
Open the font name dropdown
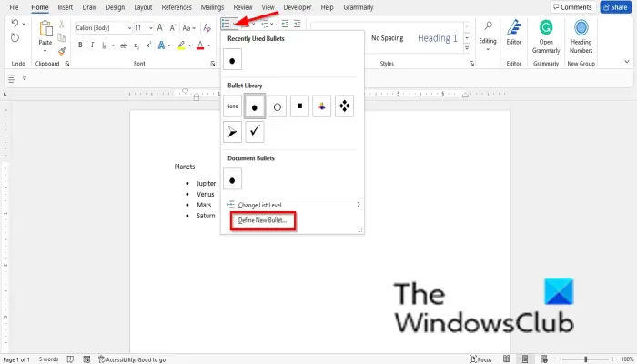[129, 28]
